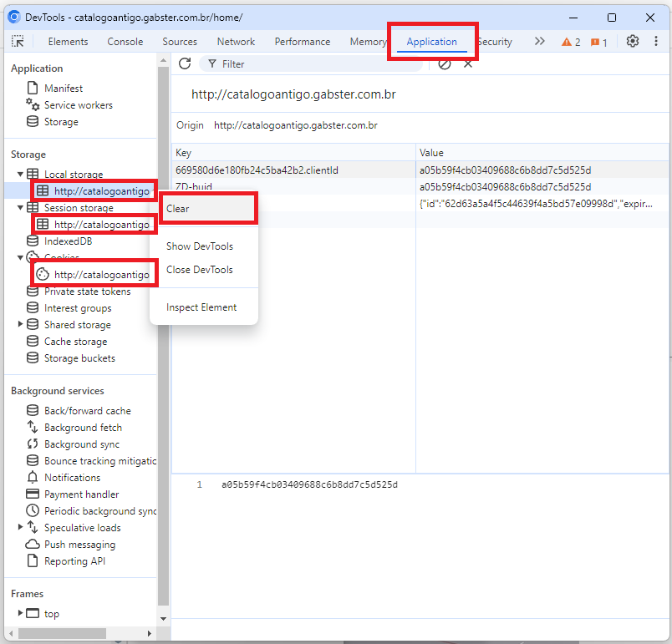This screenshot has height=644, width=672.
Task: Expand the top frame node
Action: pos(21,614)
